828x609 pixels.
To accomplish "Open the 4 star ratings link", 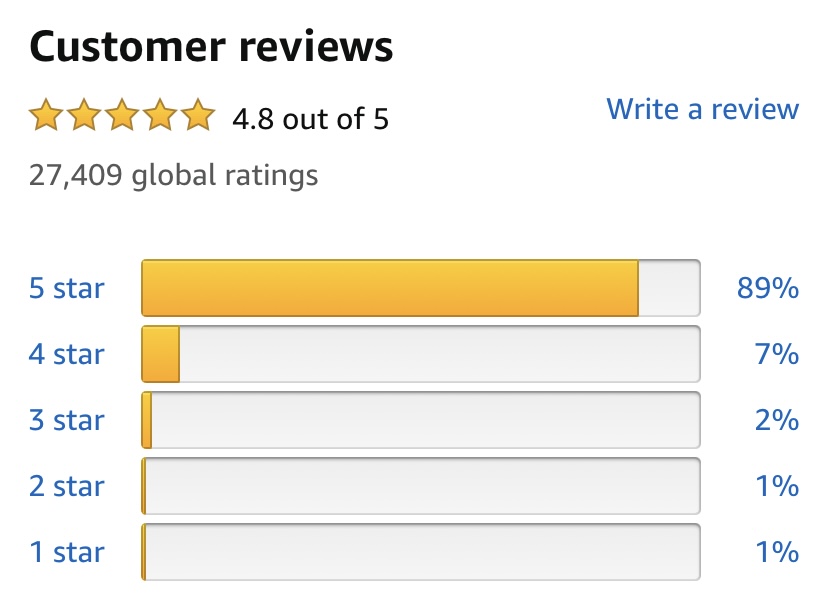I will coord(67,354).
